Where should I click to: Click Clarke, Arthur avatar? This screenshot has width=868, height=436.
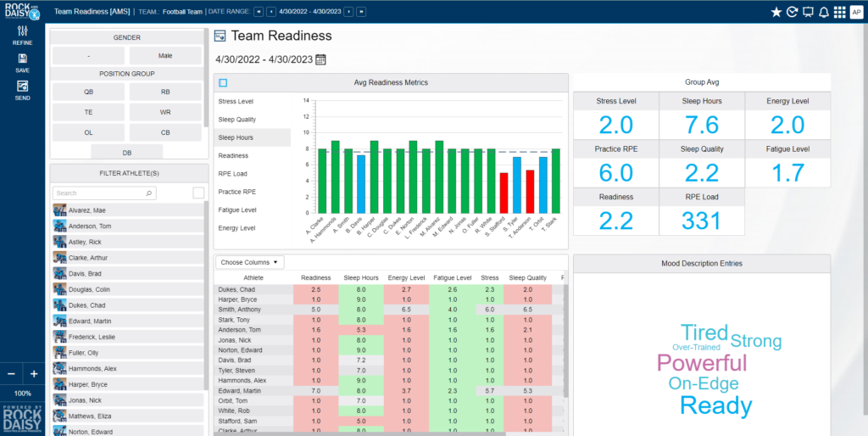pyautogui.click(x=59, y=258)
